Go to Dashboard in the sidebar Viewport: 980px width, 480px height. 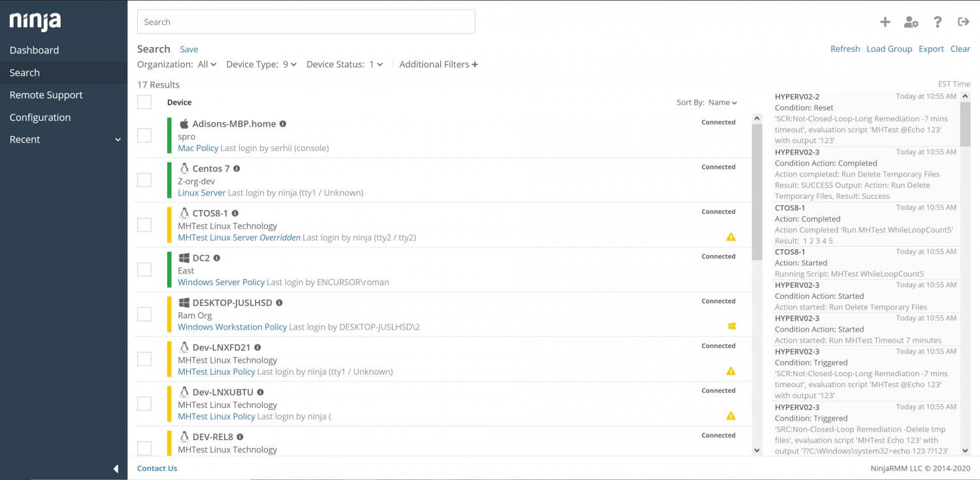tap(34, 50)
